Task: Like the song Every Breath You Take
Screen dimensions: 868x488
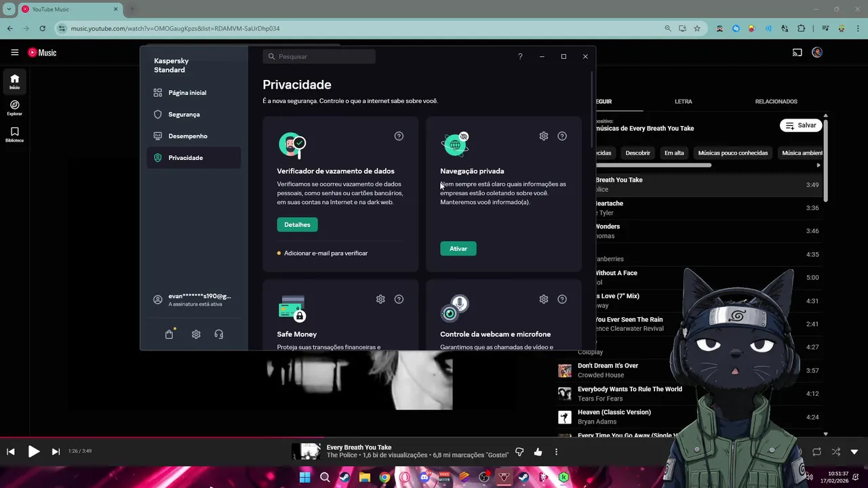Action: point(538,451)
